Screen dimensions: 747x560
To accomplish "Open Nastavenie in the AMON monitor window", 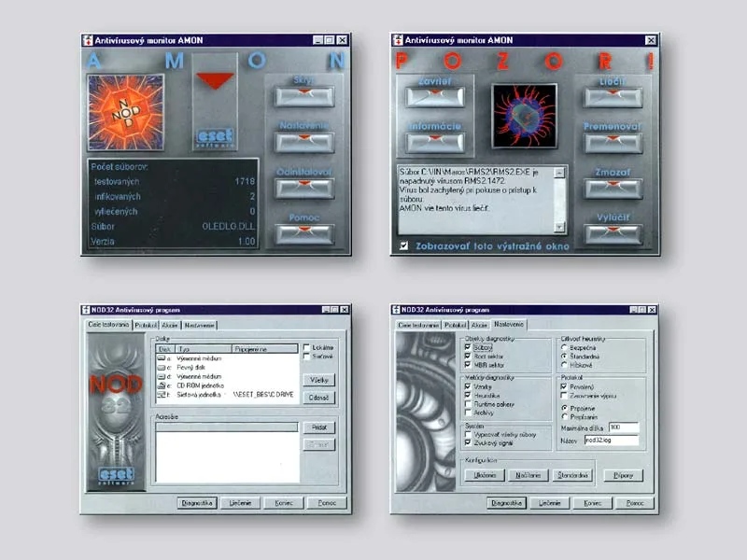I will click(x=304, y=143).
